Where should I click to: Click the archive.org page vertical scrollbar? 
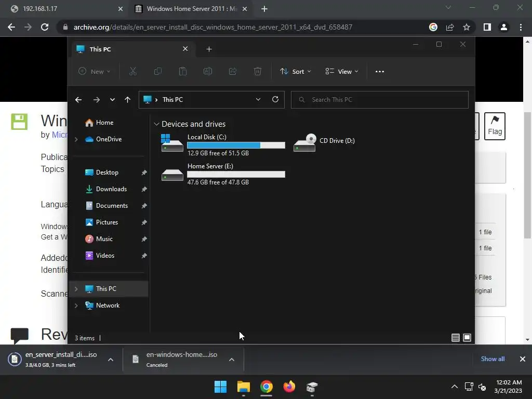pyautogui.click(x=527, y=175)
